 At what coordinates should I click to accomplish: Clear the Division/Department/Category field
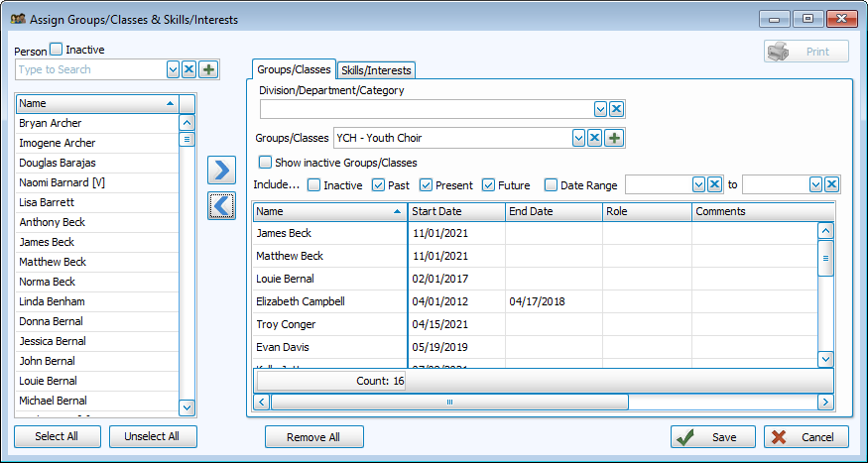pyautogui.click(x=616, y=109)
